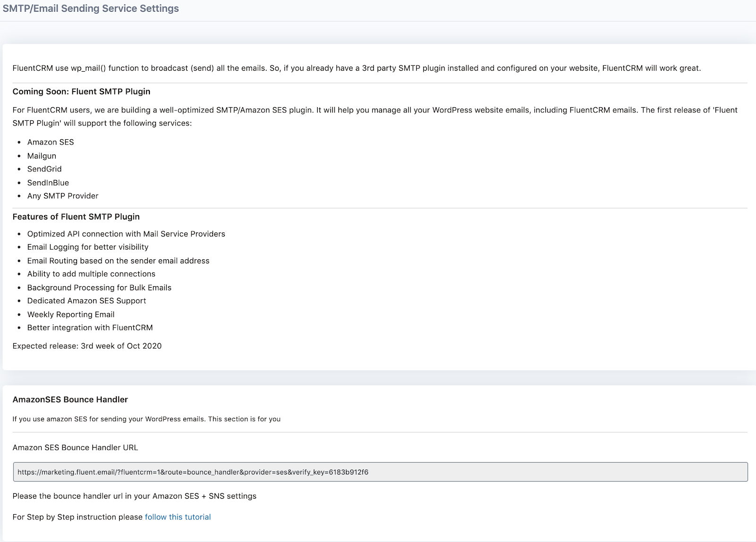Click the Amazon SES Bounce Handler URL field
This screenshot has height=542, width=756.
coord(380,472)
